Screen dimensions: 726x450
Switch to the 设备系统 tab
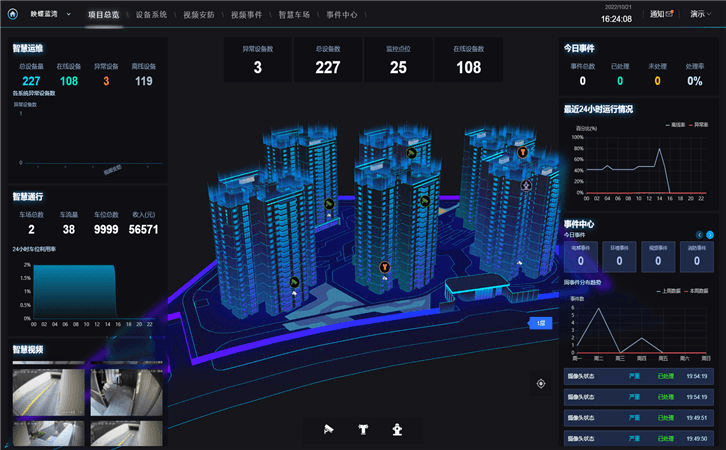click(x=151, y=15)
